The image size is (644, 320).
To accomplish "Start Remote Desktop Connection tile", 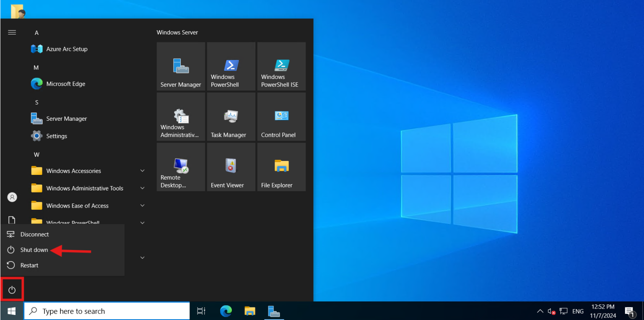I will click(x=181, y=167).
